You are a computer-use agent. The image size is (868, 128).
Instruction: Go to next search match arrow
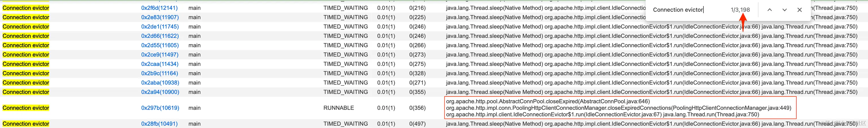point(784,10)
